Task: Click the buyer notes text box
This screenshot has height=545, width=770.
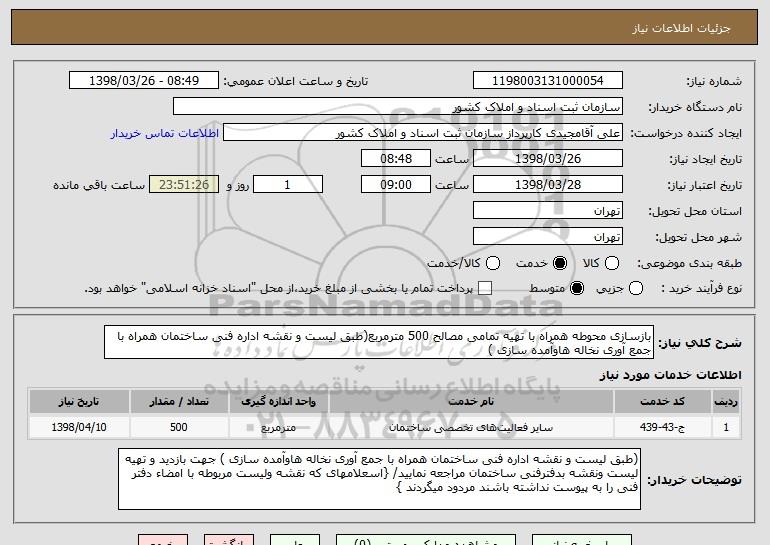Action: (x=379, y=479)
